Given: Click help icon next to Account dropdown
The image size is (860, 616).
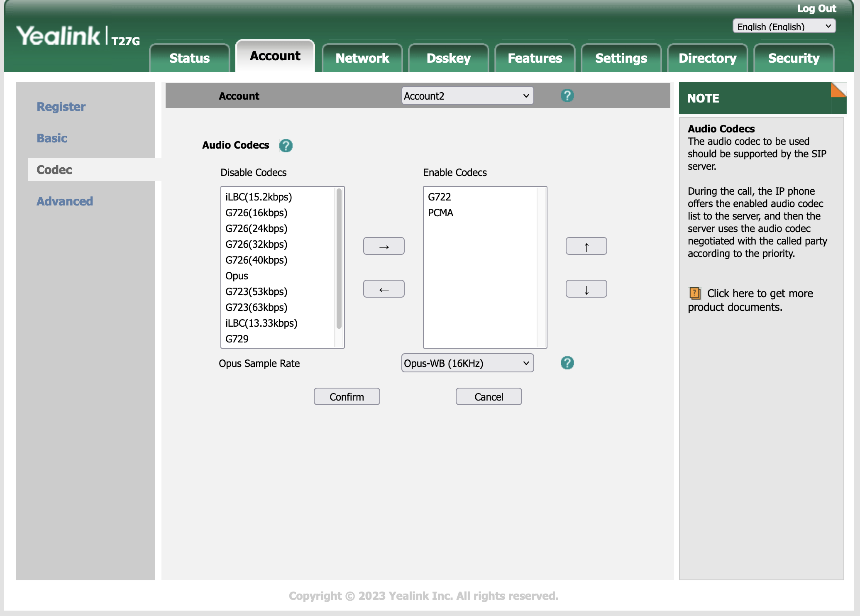Looking at the screenshot, I should pyautogui.click(x=567, y=96).
